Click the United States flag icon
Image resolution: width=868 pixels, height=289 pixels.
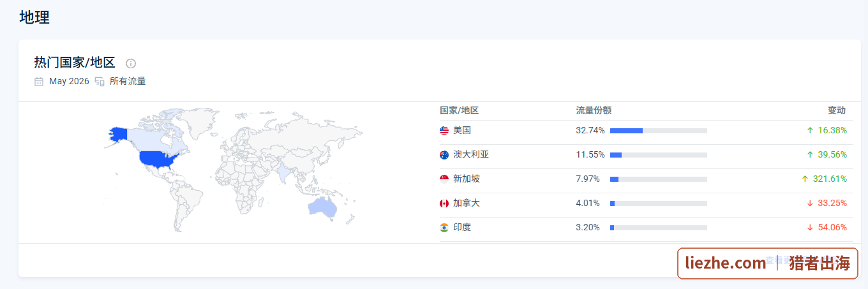(x=444, y=131)
